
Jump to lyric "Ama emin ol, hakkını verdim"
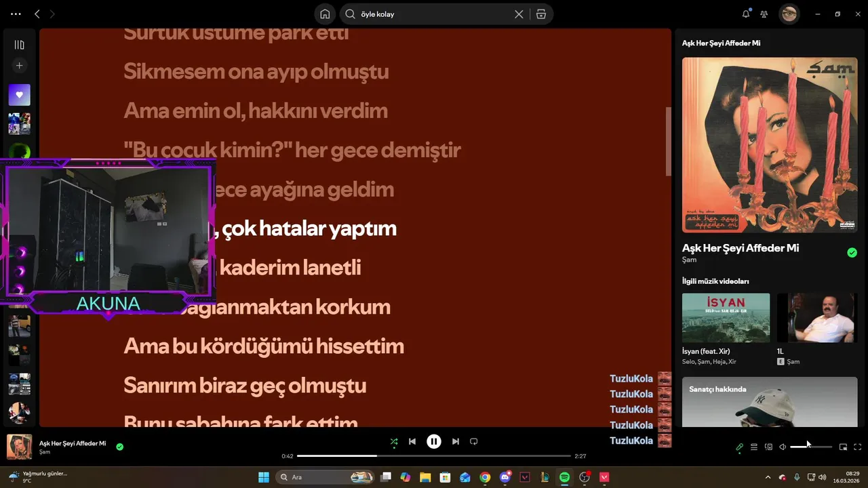point(256,111)
